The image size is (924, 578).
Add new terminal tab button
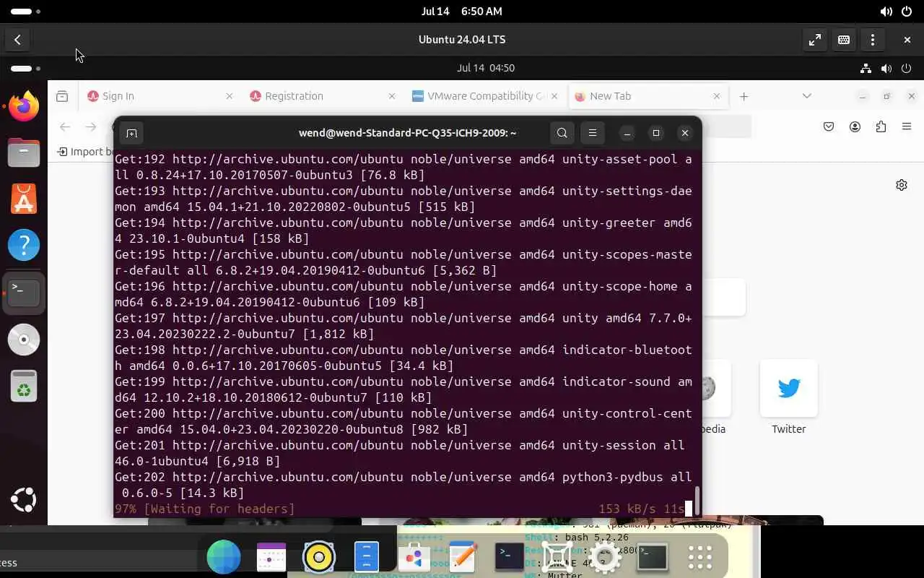coord(131,133)
